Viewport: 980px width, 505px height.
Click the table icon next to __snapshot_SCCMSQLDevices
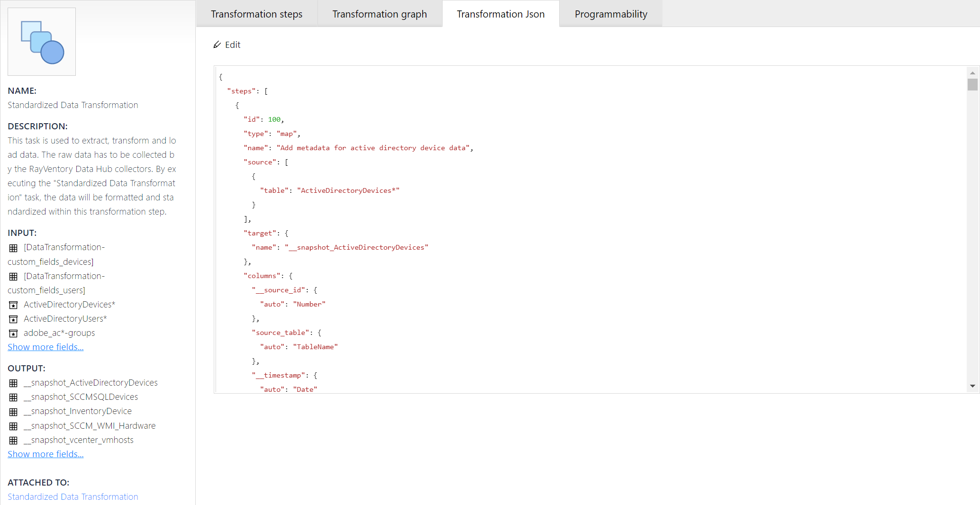pyautogui.click(x=13, y=397)
